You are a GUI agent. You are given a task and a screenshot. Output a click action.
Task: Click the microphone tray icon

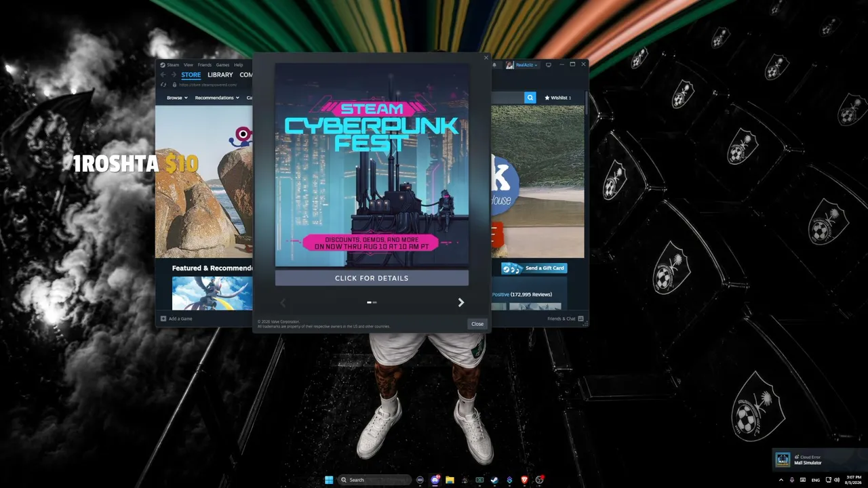[792, 480]
